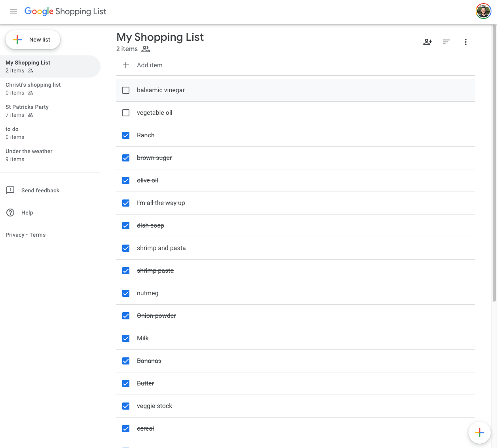Open the hamburger main menu
The width and height of the screenshot is (497, 448).
point(13,11)
